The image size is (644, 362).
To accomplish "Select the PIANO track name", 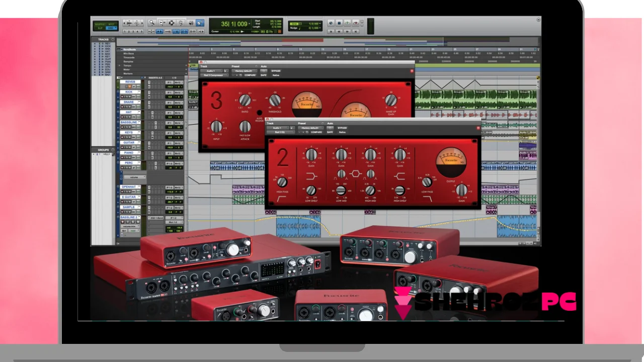I will [x=129, y=152].
